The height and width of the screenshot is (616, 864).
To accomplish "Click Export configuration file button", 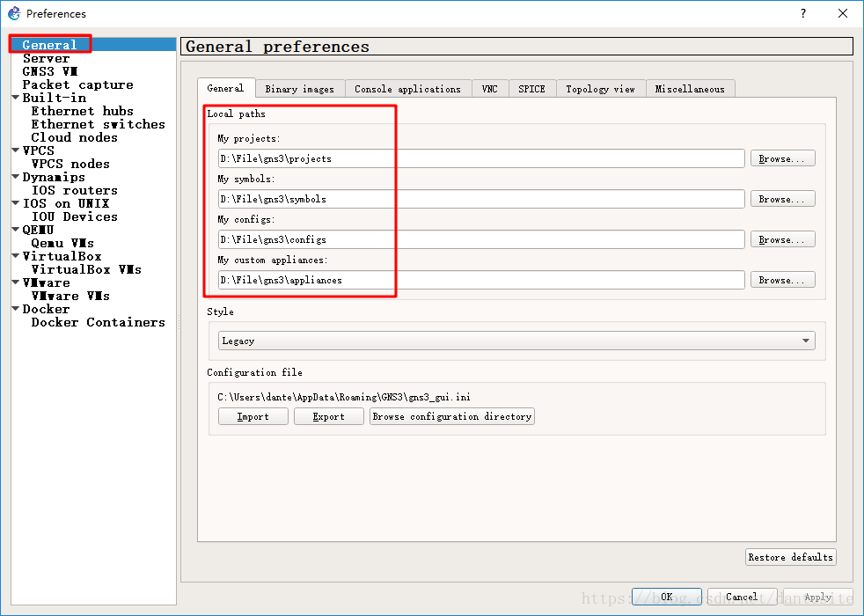I will tap(328, 416).
